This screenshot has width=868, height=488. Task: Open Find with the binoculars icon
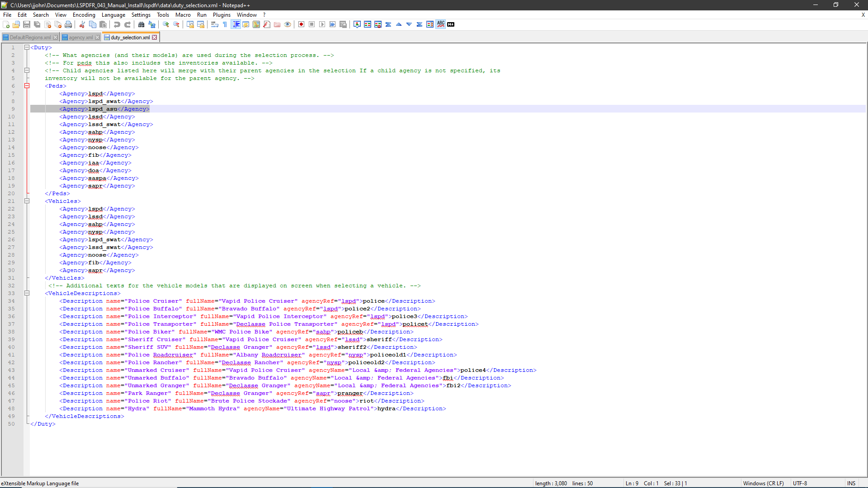coord(141,24)
